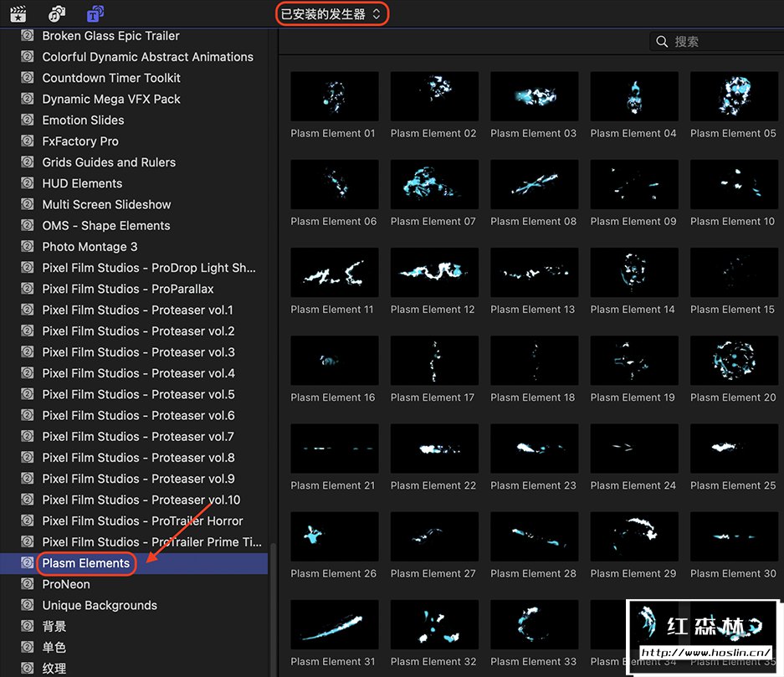Open the Titles and Generators sidebar icon
The image size is (784, 677).
95,13
